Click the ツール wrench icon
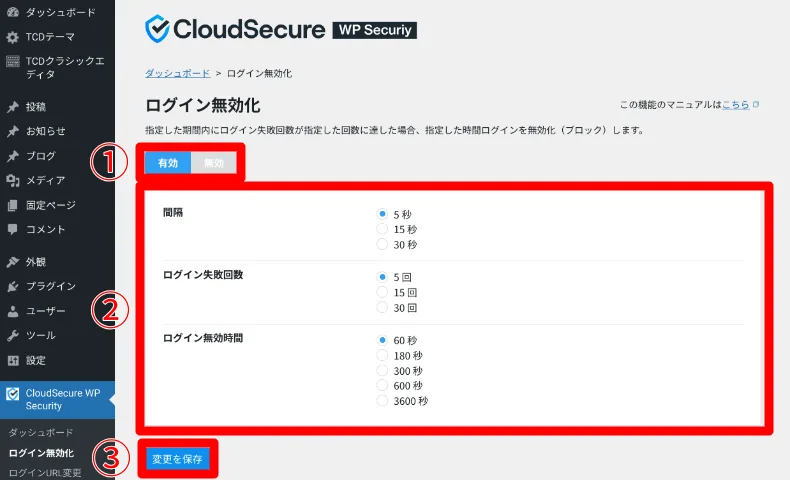The height and width of the screenshot is (480, 790). coord(13,335)
